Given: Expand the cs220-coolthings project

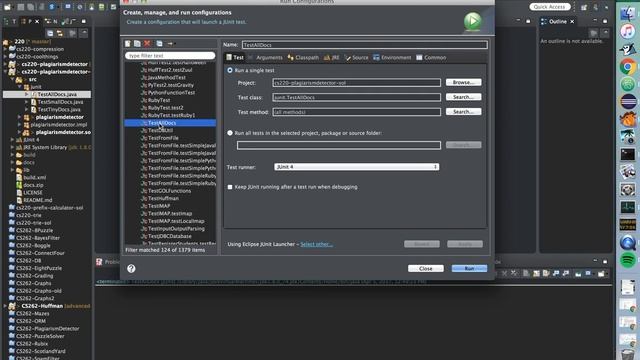Looking at the screenshot, I should coord(6,56).
